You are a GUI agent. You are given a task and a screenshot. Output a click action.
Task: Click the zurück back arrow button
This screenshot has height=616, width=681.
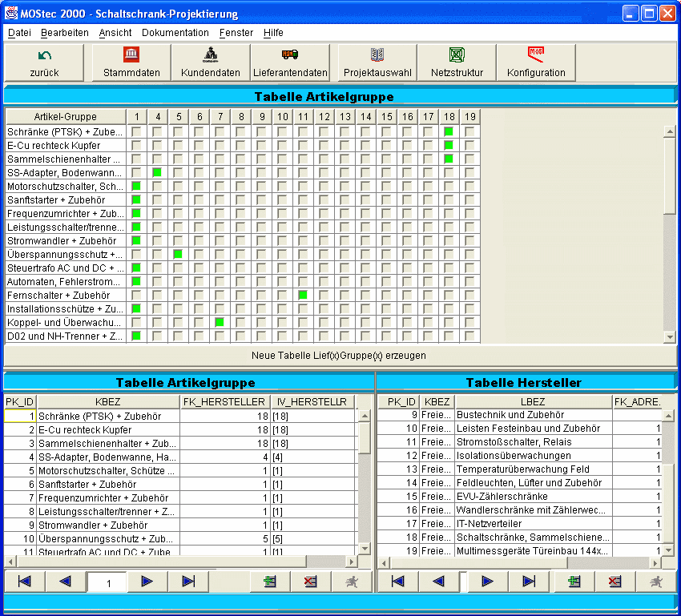pos(45,62)
